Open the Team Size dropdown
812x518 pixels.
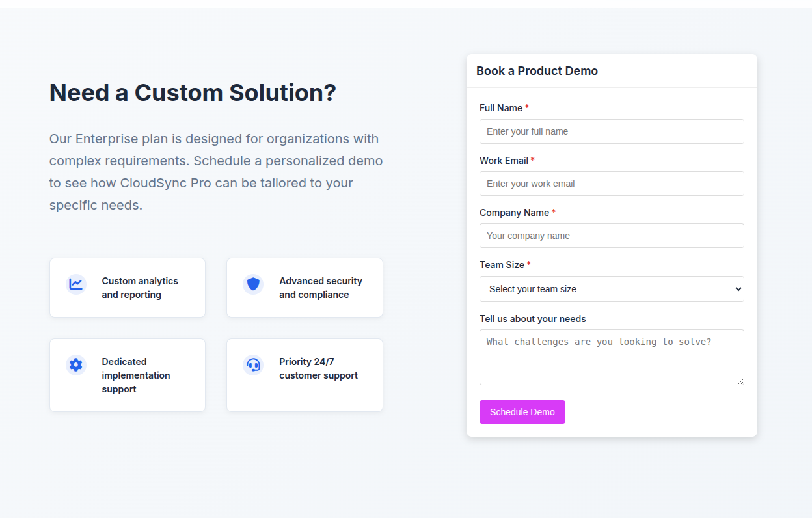612,289
